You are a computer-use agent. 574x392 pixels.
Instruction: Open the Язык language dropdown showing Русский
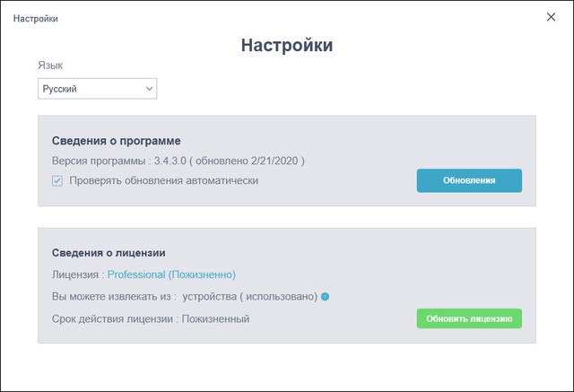click(x=90, y=89)
